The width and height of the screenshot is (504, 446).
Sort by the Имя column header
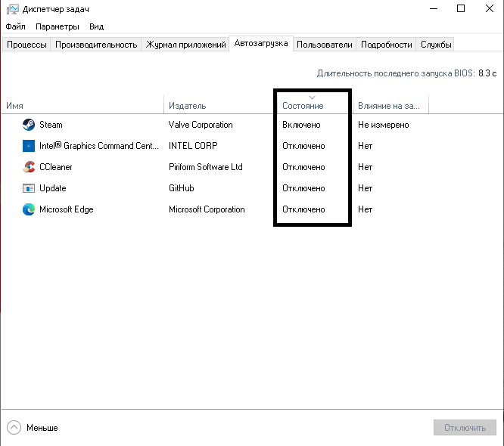15,106
